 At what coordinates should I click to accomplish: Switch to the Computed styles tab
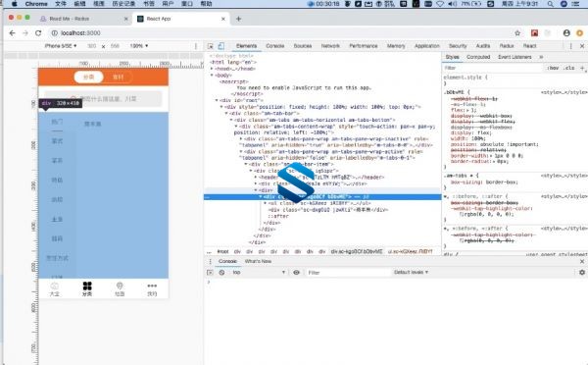click(x=478, y=57)
